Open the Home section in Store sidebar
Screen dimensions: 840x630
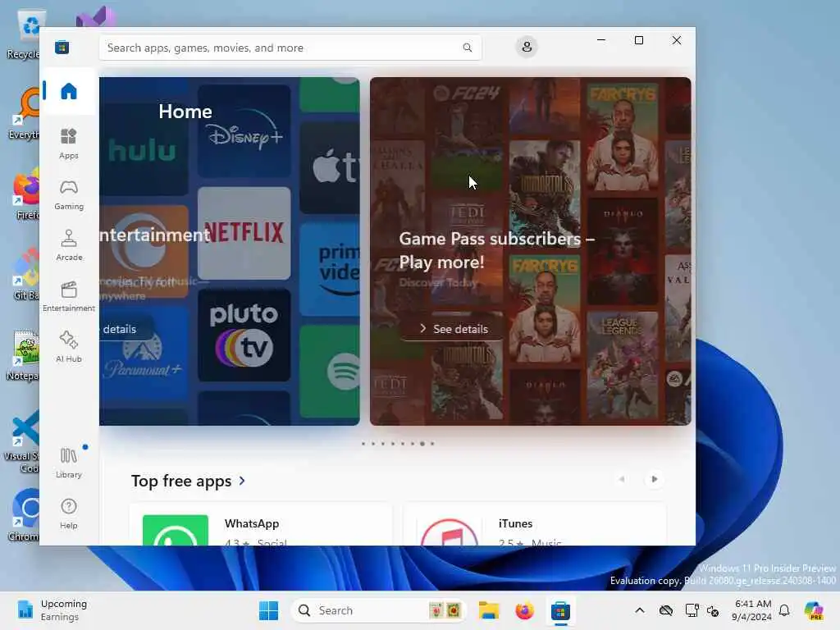pos(69,91)
